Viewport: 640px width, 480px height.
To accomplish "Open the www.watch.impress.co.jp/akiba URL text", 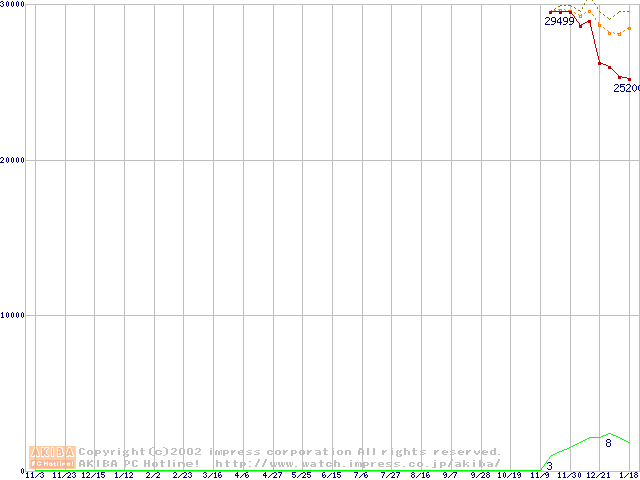I will (x=358, y=464).
